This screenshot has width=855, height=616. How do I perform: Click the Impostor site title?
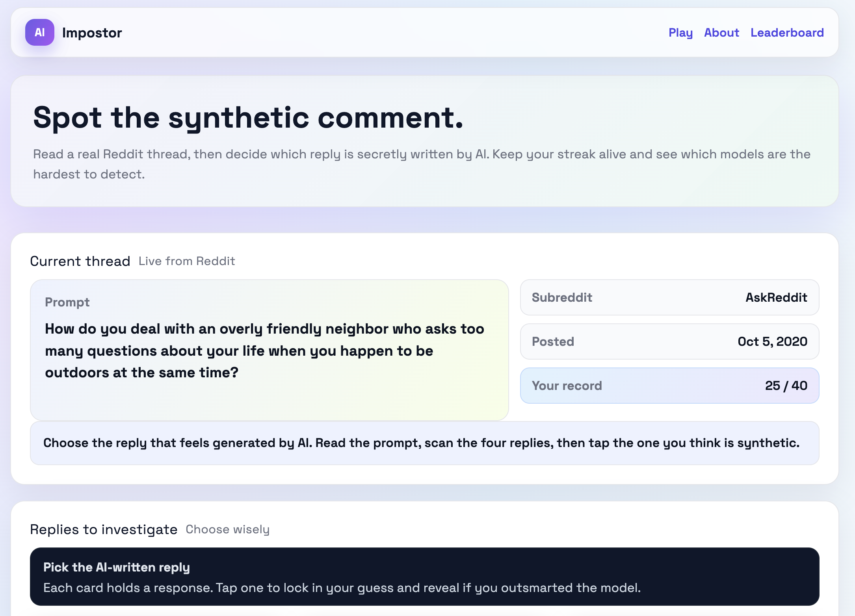pos(92,33)
